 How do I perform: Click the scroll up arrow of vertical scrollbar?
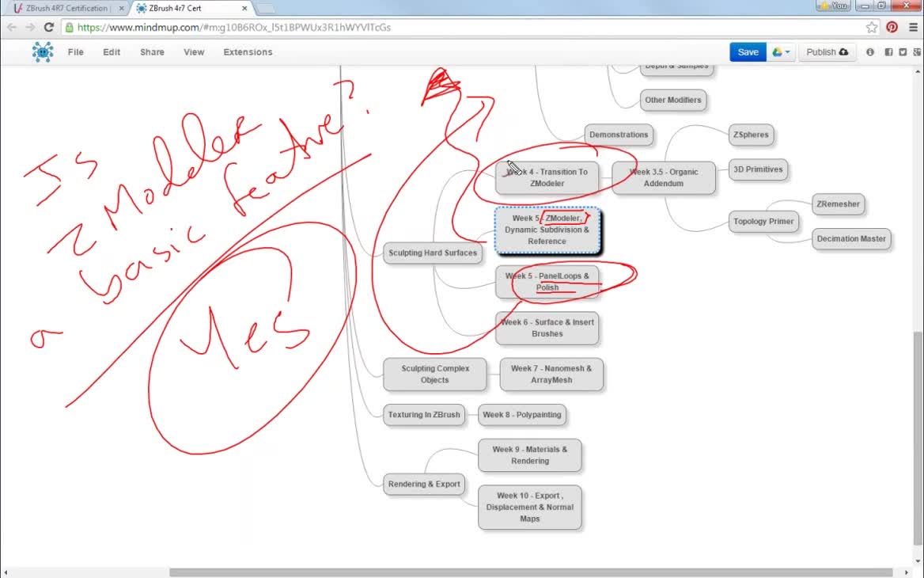tap(918, 70)
